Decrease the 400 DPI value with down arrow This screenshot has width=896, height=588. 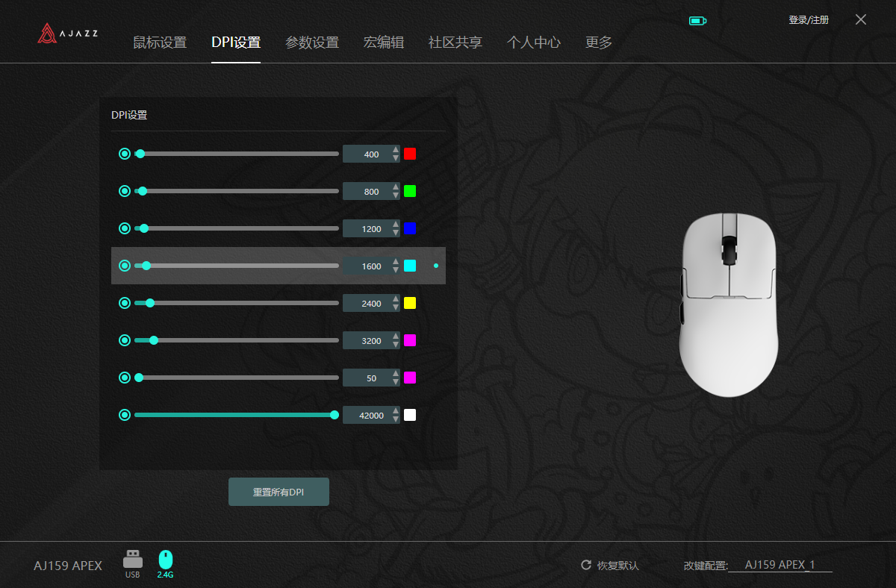point(396,158)
